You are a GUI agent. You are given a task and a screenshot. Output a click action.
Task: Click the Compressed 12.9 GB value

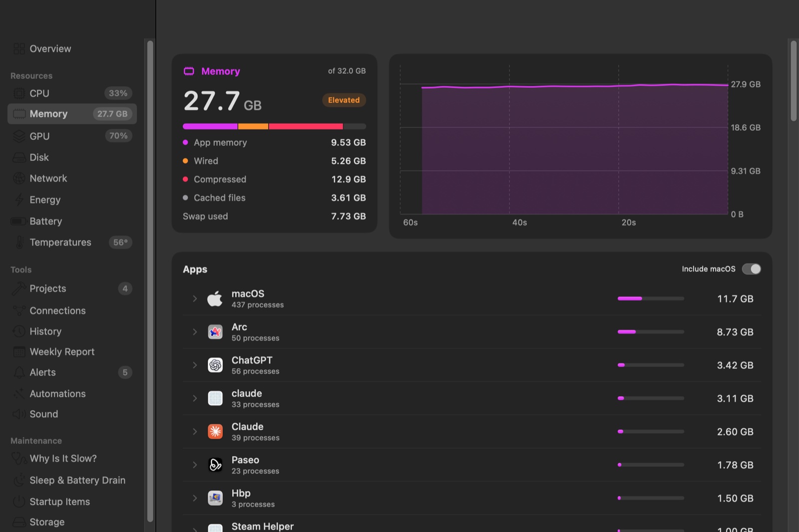pyautogui.click(x=349, y=180)
